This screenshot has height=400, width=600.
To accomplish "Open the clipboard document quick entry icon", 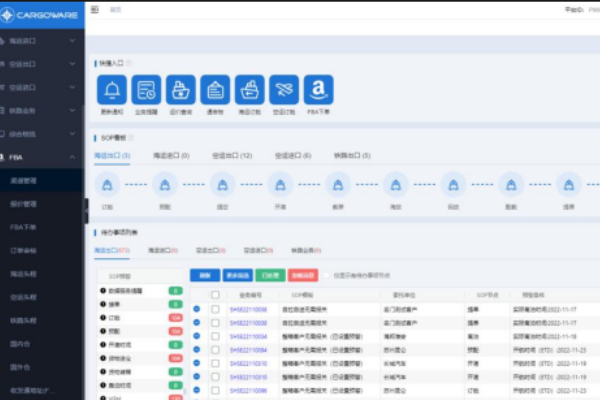I will 215,90.
